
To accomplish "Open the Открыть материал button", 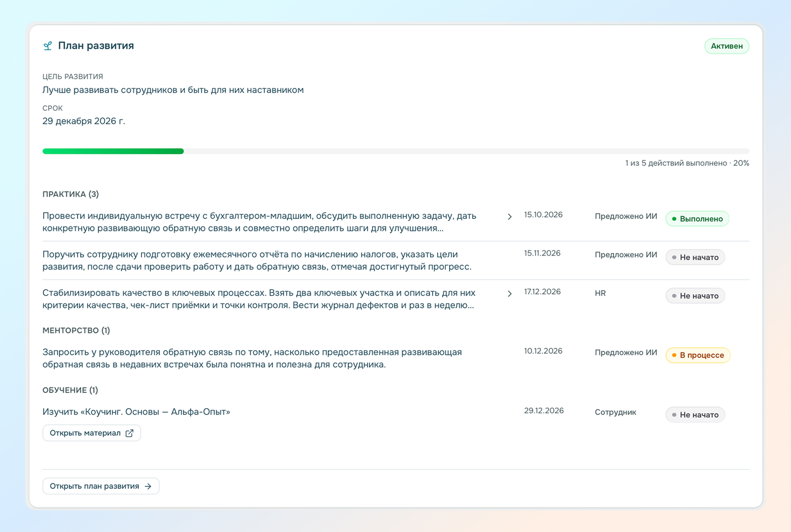I will 92,433.
